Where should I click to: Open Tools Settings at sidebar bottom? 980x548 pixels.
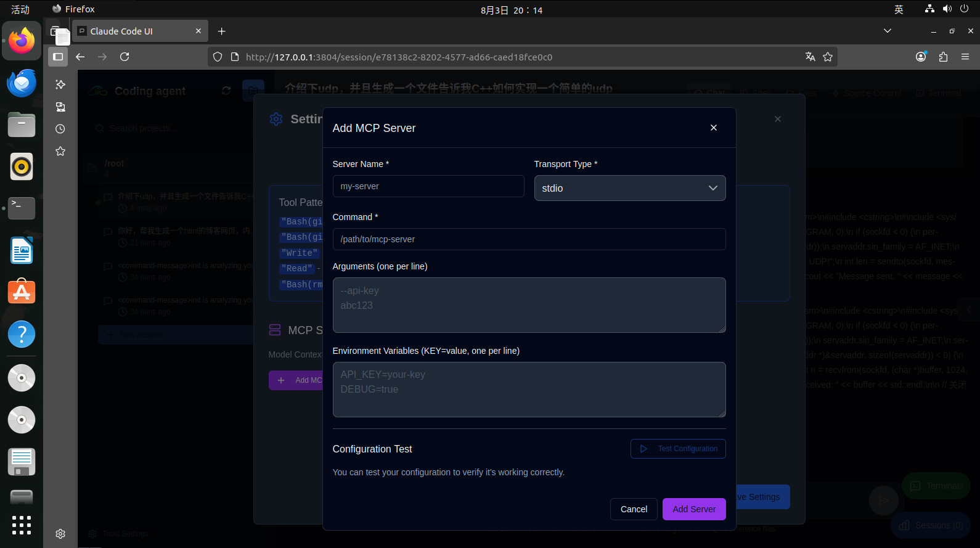pyautogui.click(x=118, y=534)
